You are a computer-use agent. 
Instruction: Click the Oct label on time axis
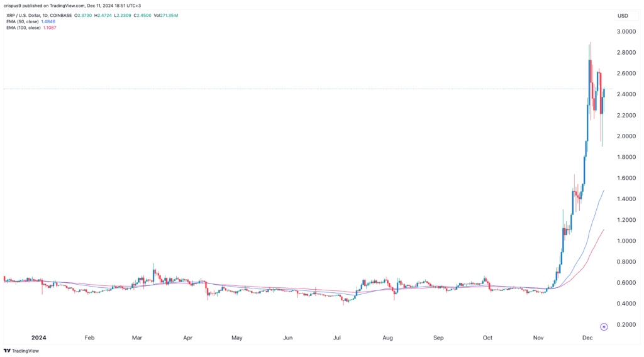point(487,338)
